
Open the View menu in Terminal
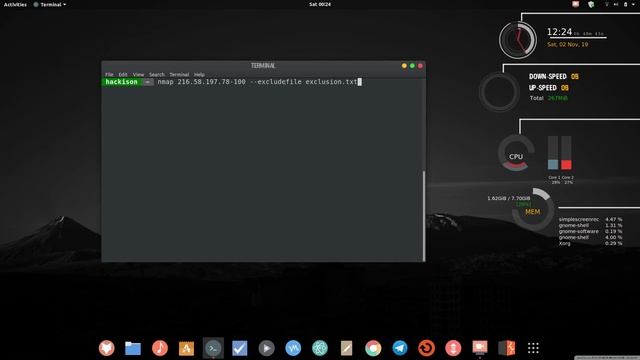click(x=138, y=74)
